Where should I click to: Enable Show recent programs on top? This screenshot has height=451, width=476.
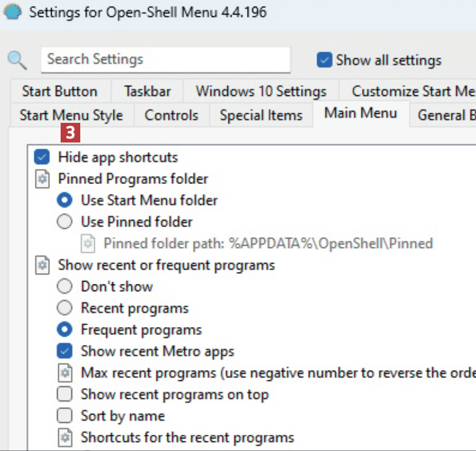(65, 394)
